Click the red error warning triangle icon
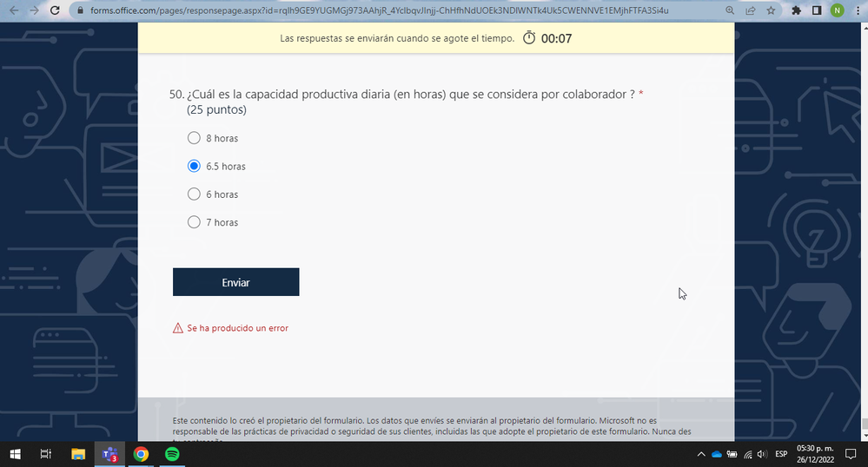This screenshot has height=467, width=868. tap(178, 328)
